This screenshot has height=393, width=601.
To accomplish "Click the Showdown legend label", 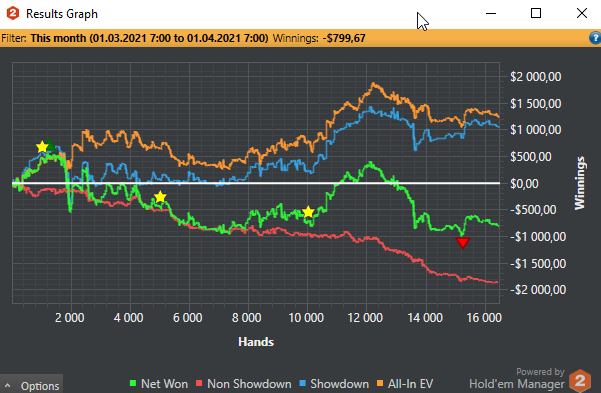I will [340, 384].
